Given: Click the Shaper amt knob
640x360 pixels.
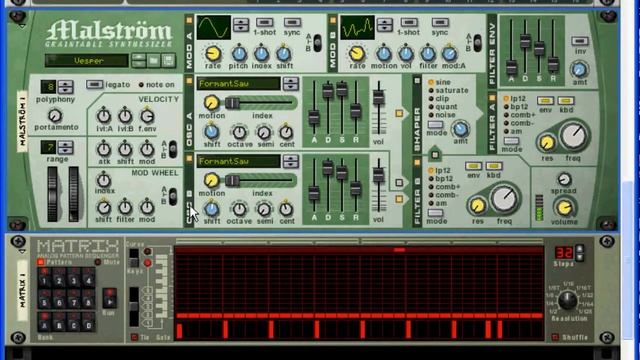Looking at the screenshot, I should coord(460,129).
